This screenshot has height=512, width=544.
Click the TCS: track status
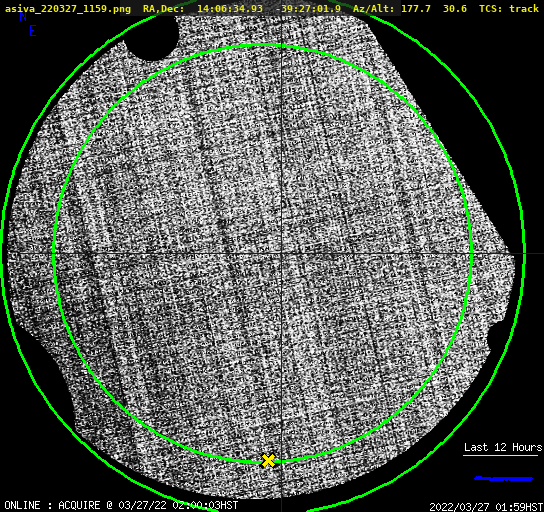(509, 9)
